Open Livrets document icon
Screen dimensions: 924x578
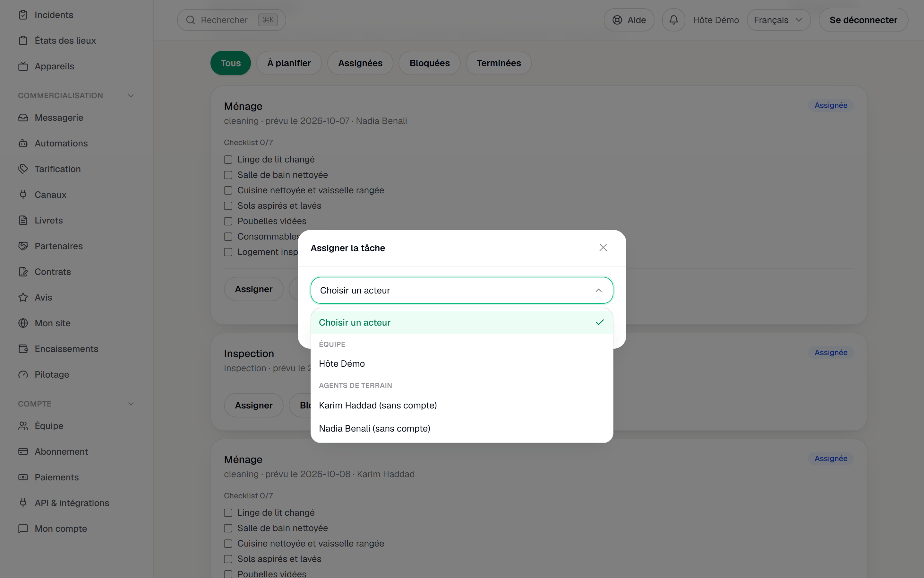(x=23, y=220)
